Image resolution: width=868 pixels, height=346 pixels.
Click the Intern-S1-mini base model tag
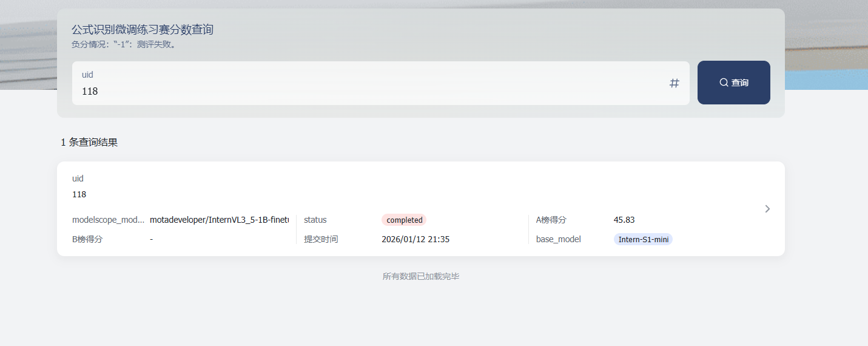pyautogui.click(x=643, y=239)
